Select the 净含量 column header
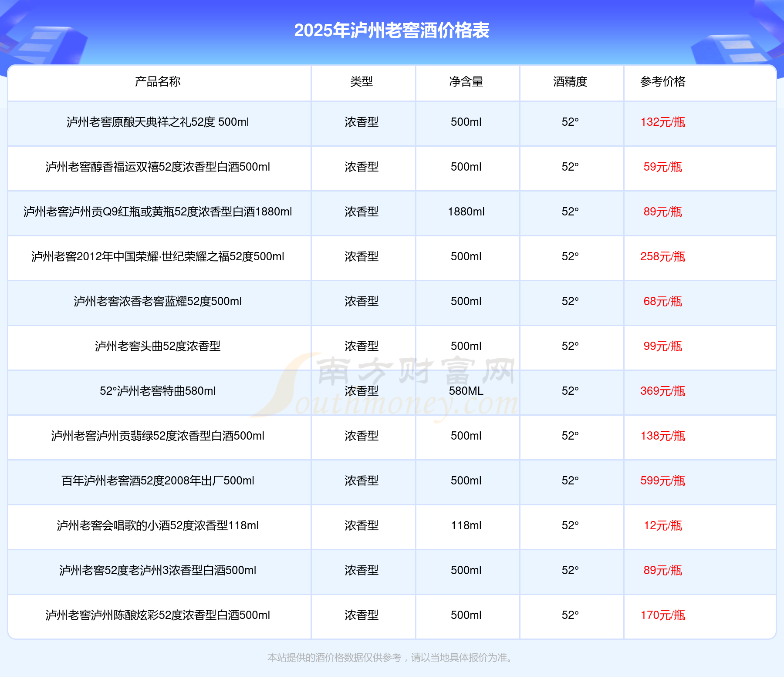784x679 pixels. tap(466, 81)
